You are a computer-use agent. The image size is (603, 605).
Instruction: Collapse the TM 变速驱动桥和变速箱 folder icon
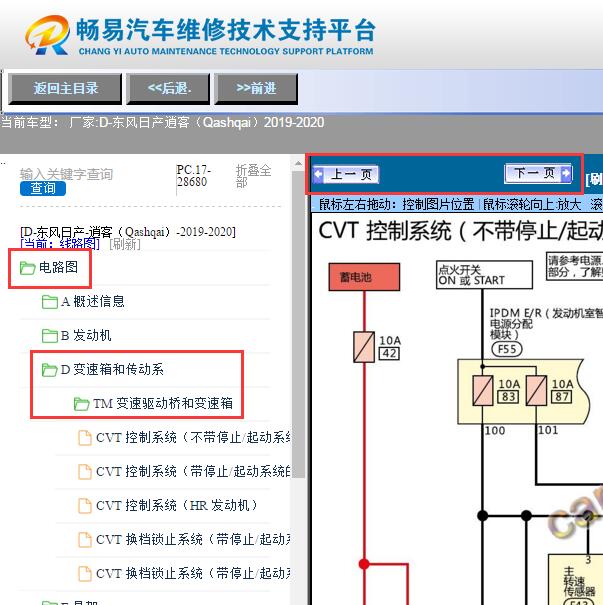pos(81,404)
